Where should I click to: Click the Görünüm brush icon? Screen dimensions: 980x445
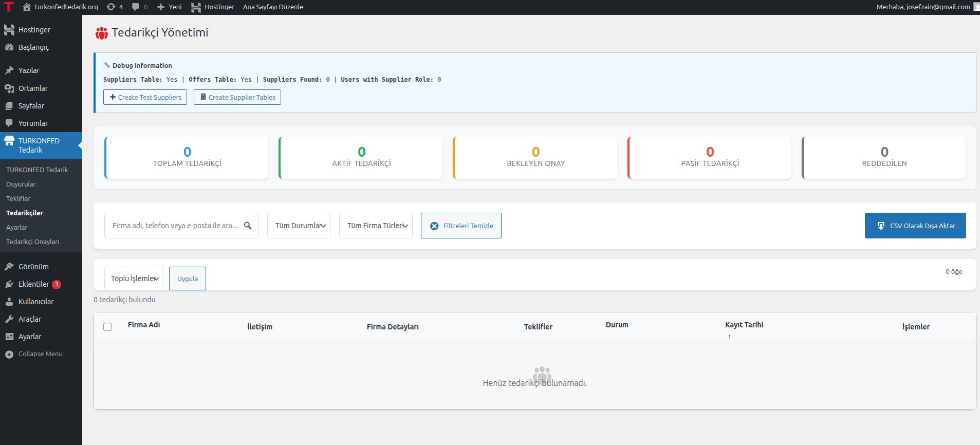(x=9, y=267)
